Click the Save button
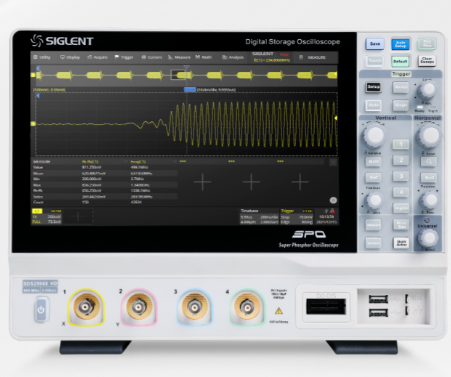 click(x=375, y=44)
